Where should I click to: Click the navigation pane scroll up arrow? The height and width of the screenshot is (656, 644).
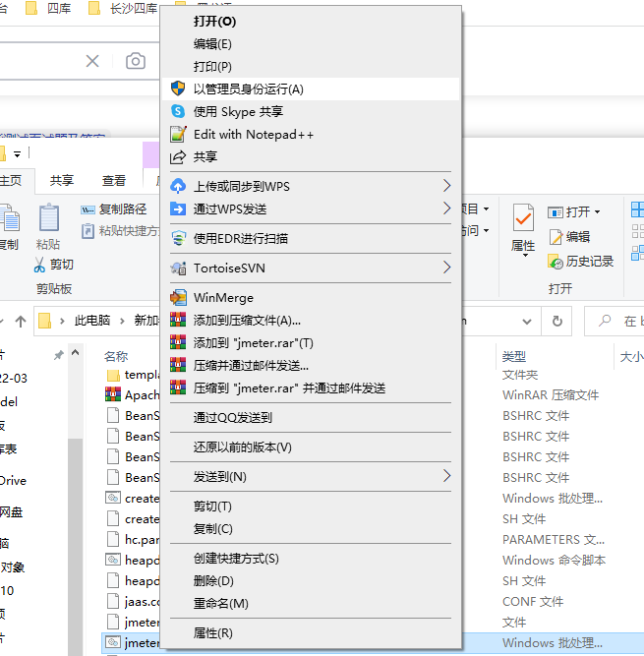pyautogui.click(x=76, y=352)
